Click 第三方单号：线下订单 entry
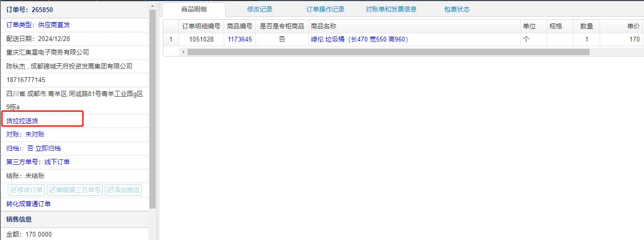 coord(38,162)
